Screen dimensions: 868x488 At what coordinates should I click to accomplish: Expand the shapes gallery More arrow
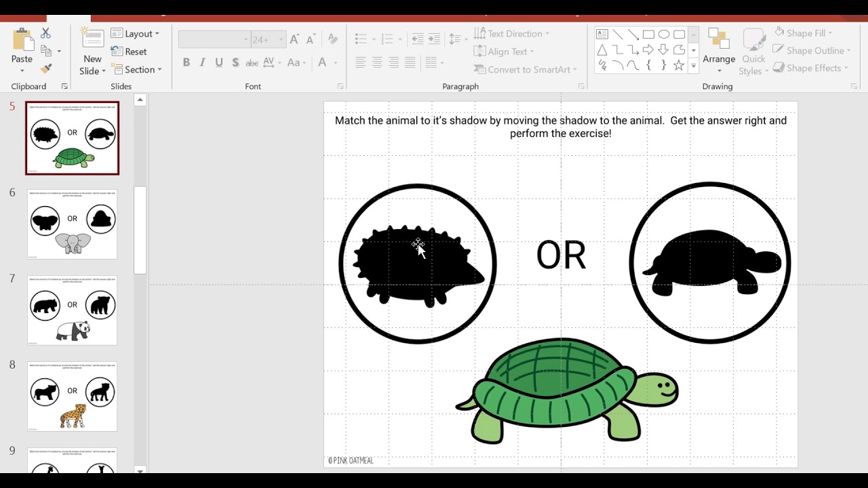pos(693,66)
